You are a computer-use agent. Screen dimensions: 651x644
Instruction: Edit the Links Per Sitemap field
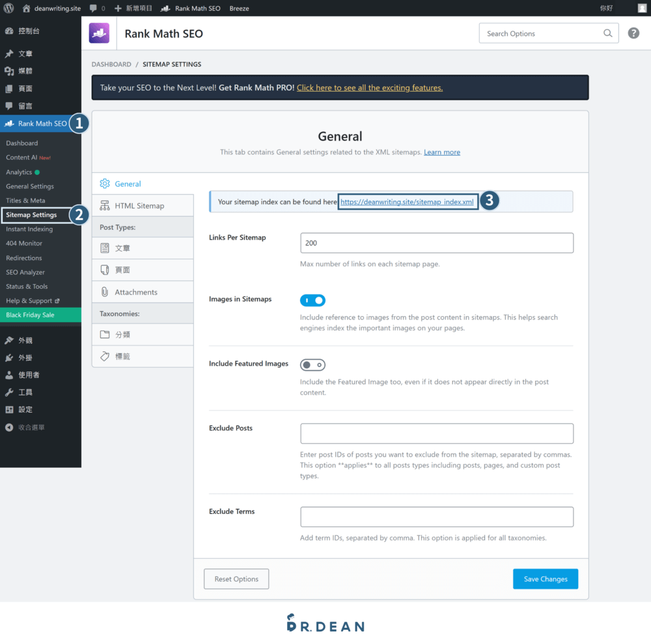[437, 243]
